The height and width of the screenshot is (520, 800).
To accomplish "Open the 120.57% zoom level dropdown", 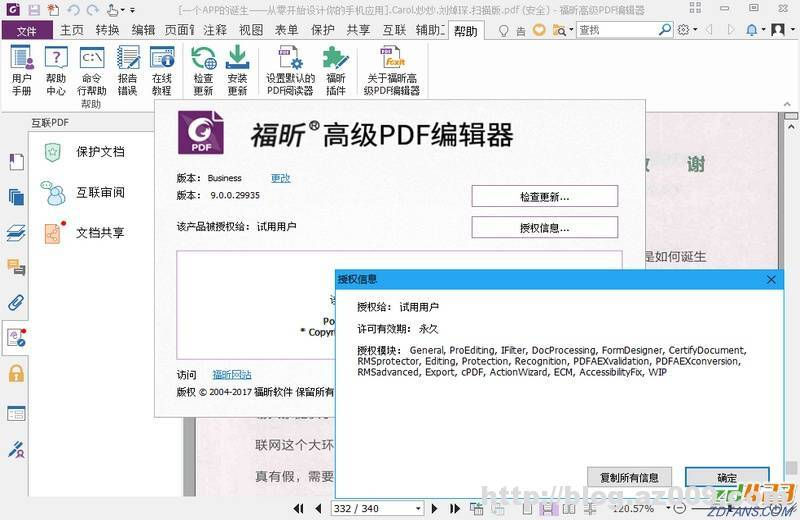I will pyautogui.click(x=668, y=508).
